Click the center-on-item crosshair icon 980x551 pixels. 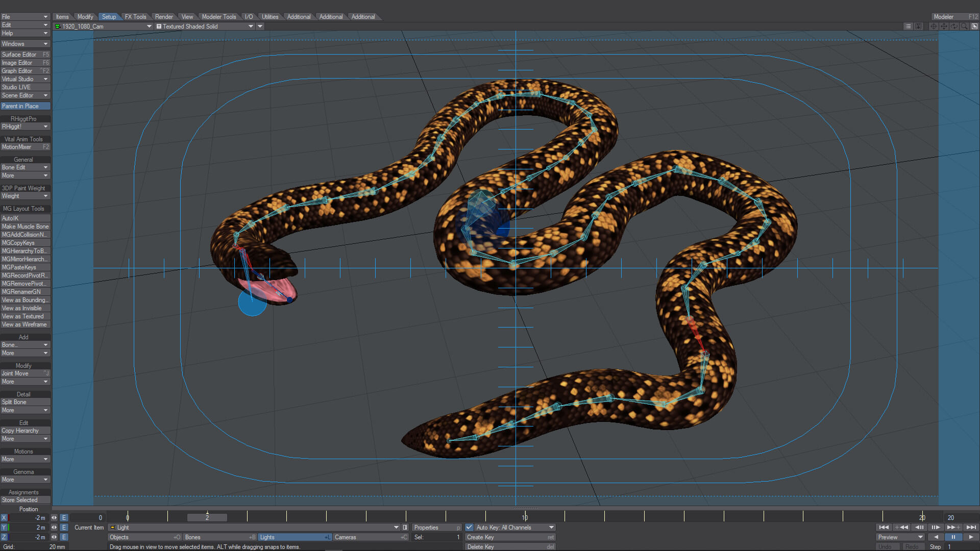934,26
